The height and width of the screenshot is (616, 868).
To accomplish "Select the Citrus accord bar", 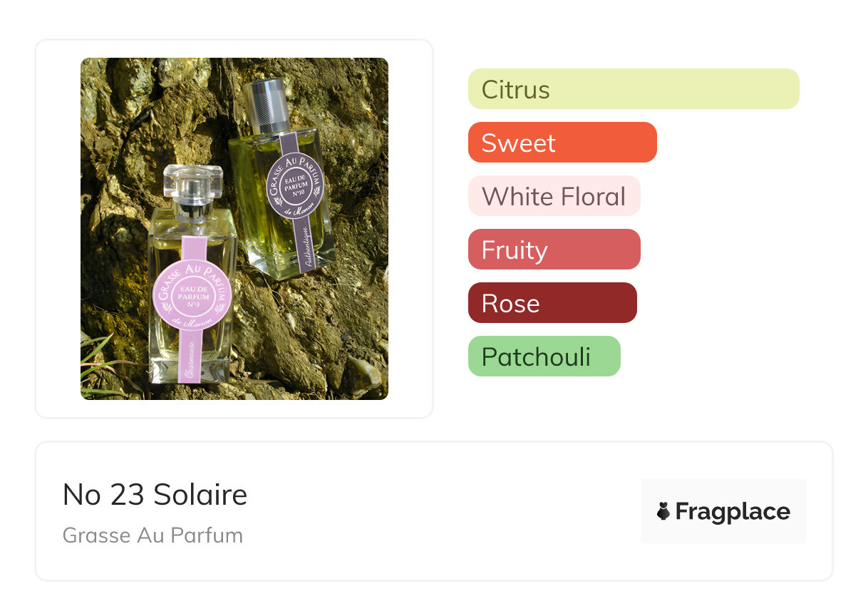I will [x=633, y=89].
